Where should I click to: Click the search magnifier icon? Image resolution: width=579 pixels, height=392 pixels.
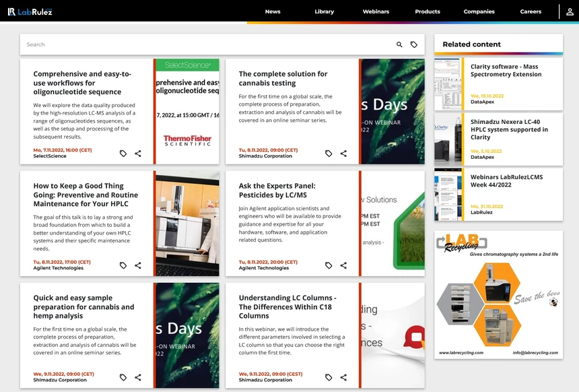click(x=399, y=44)
